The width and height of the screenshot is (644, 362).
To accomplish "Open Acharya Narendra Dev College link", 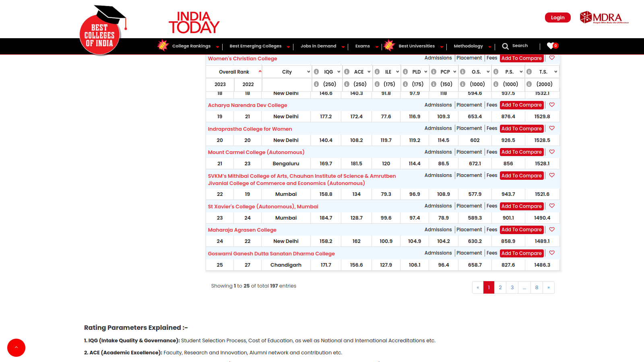I will pos(248,105).
